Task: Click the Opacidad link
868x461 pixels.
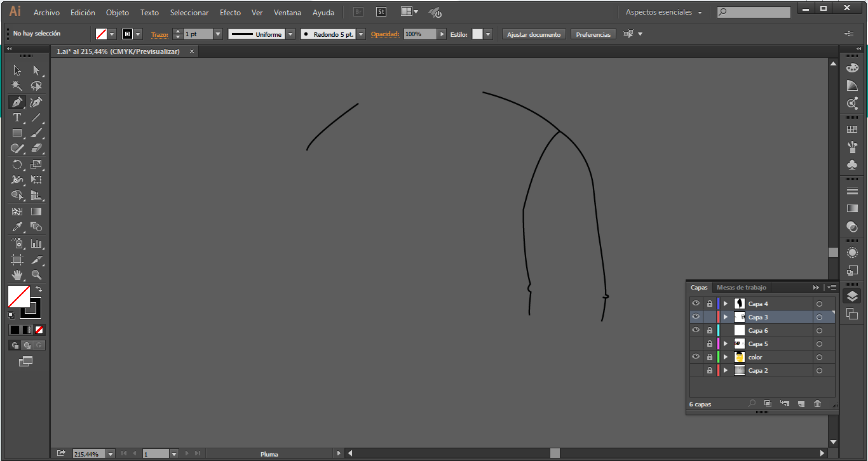Action: (x=385, y=34)
